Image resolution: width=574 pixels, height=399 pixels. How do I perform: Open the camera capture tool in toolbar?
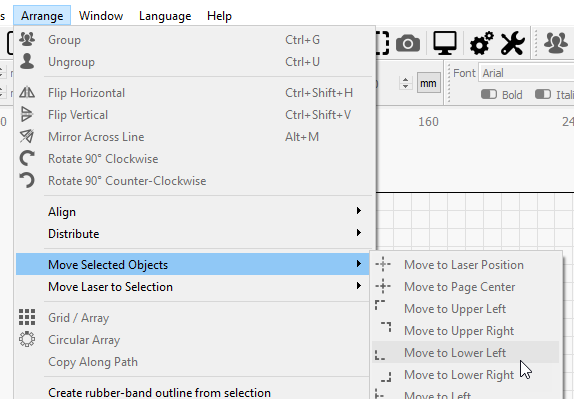(x=408, y=44)
